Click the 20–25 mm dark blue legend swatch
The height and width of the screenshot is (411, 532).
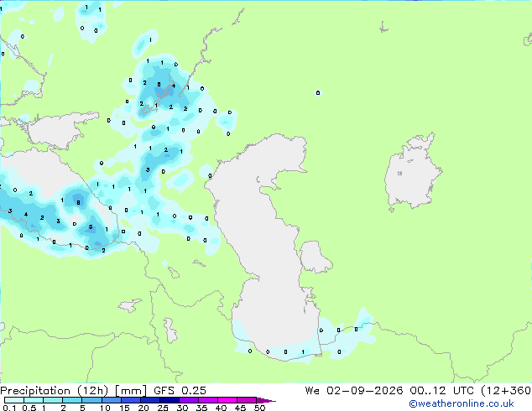point(149,400)
